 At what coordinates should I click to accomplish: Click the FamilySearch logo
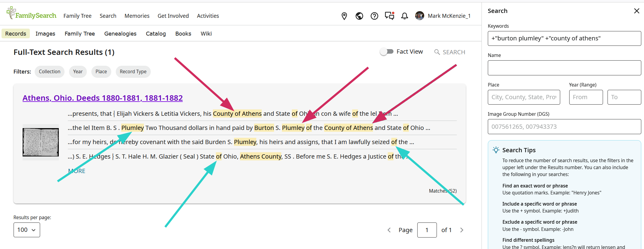31,13
